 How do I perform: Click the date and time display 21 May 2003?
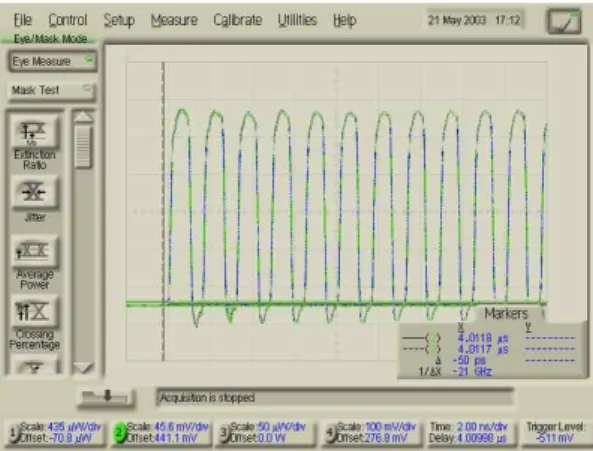tap(474, 20)
